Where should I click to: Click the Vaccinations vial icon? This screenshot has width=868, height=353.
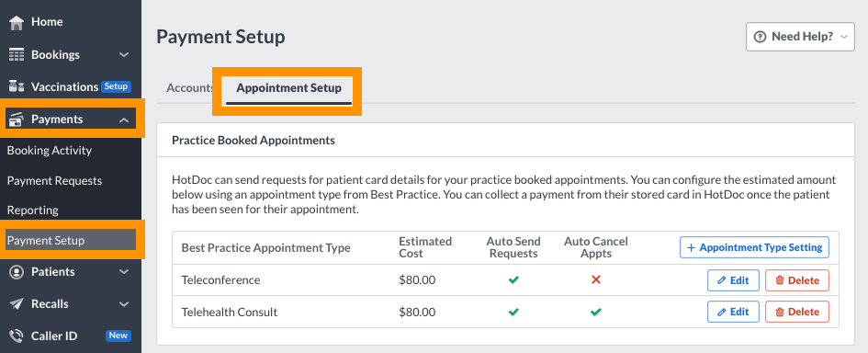click(17, 86)
